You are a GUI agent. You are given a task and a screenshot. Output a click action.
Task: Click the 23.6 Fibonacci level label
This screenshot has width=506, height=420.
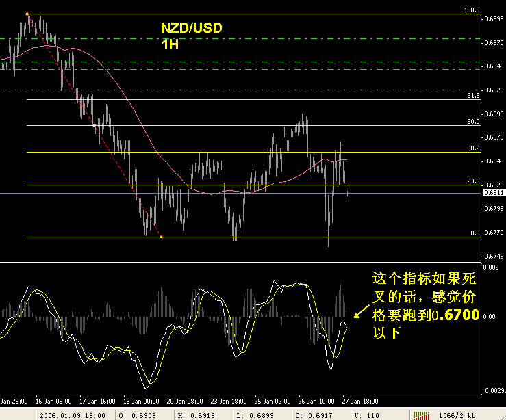coord(473,181)
